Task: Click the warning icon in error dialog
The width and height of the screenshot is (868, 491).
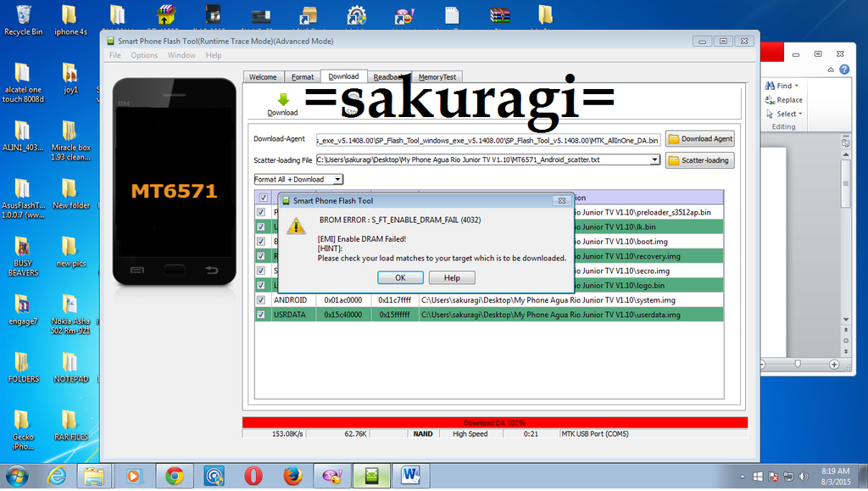Action: tap(296, 226)
